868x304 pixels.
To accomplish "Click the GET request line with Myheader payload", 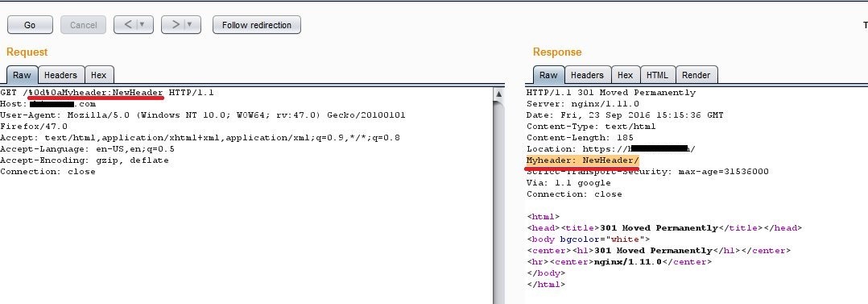I will pos(107,93).
